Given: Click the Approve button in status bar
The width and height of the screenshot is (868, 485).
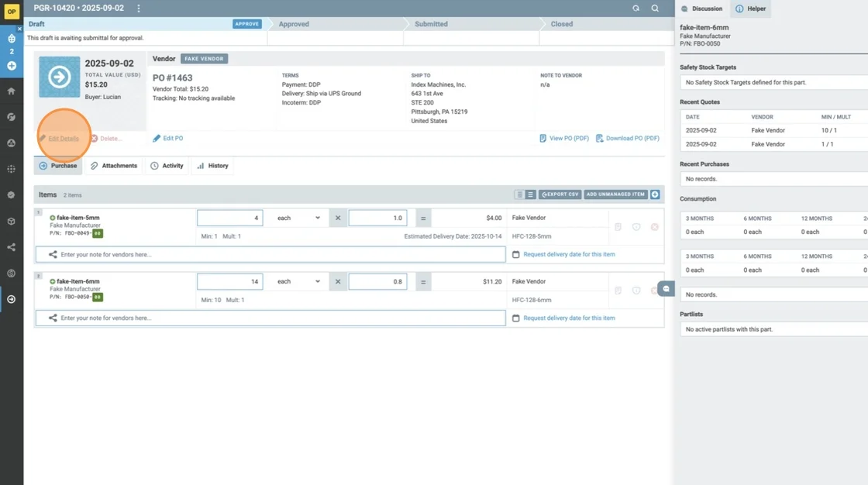Looking at the screenshot, I should [x=247, y=24].
